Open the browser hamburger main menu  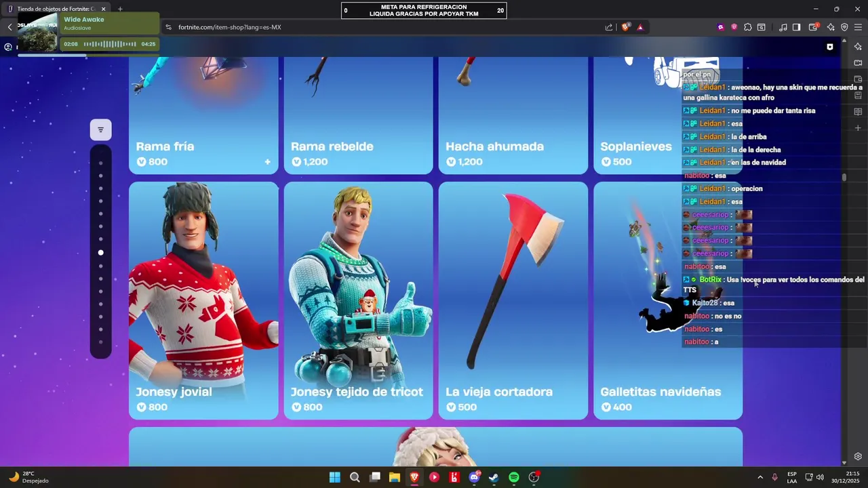[858, 27]
